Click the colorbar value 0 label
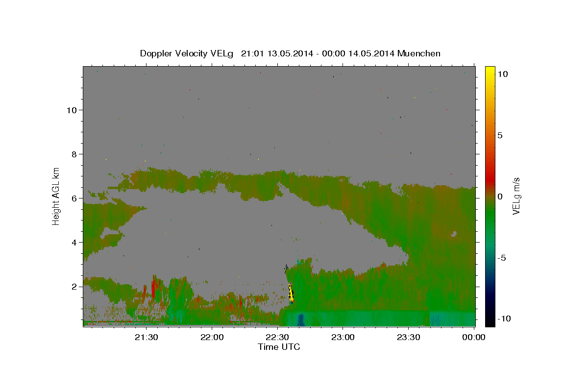 click(x=500, y=196)
